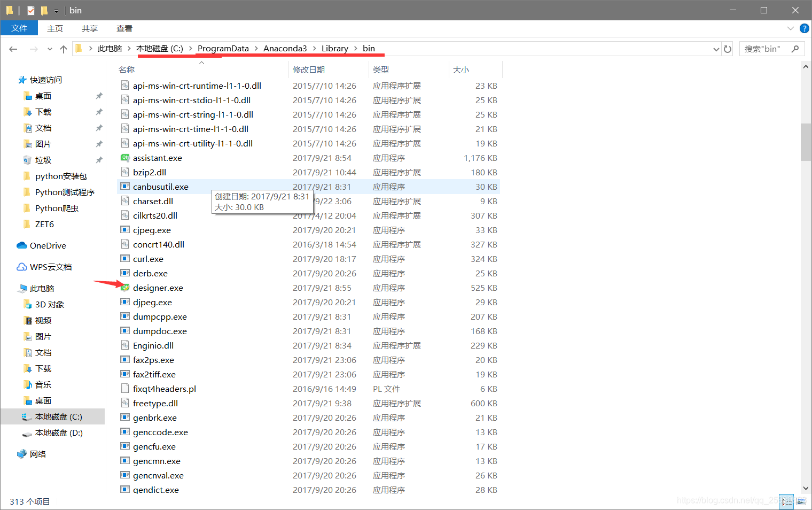Sort files by 类型 column header
The height and width of the screenshot is (510, 812).
click(381, 69)
